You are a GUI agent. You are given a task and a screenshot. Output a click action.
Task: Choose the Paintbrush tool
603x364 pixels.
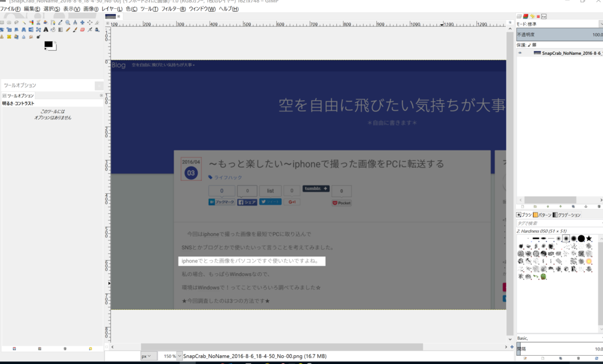[75, 29]
